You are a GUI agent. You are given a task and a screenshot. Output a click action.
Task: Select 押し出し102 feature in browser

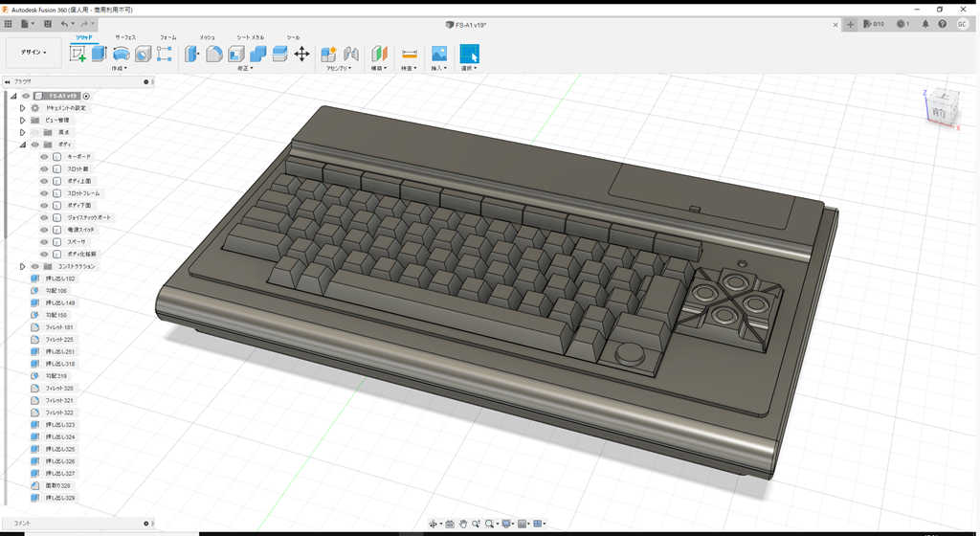60,279
